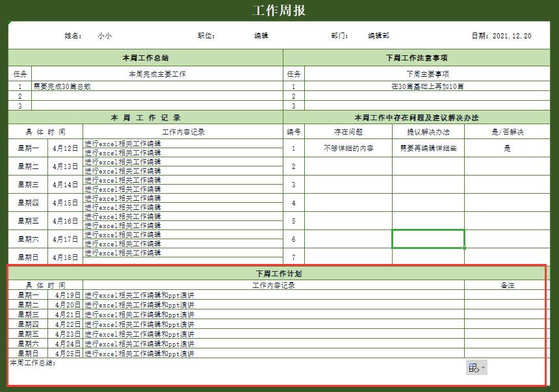
Task: Click the 星期六 cell beside 4月17日
Action: (28, 239)
